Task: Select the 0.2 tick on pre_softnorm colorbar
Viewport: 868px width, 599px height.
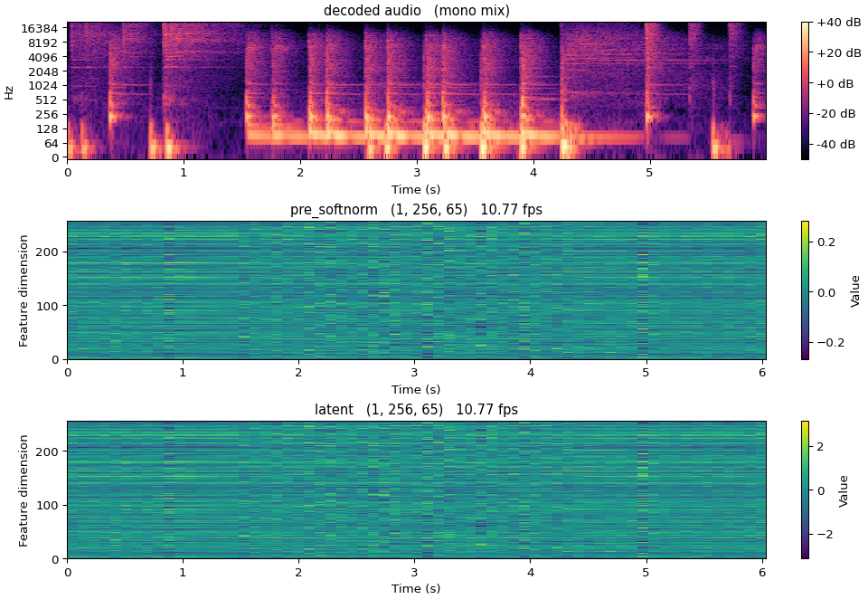Action: pyautogui.click(x=826, y=242)
